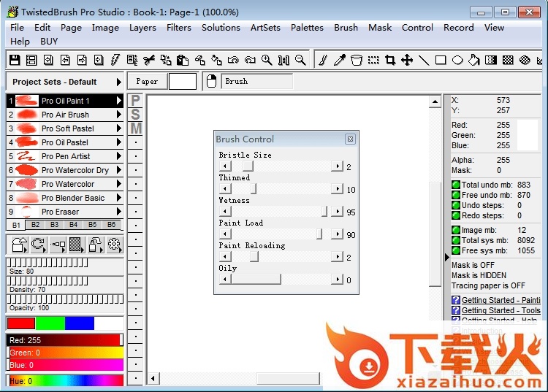Select the Pro Soft Pastel brush
Viewport: 548px width, 392px height.
(64, 128)
